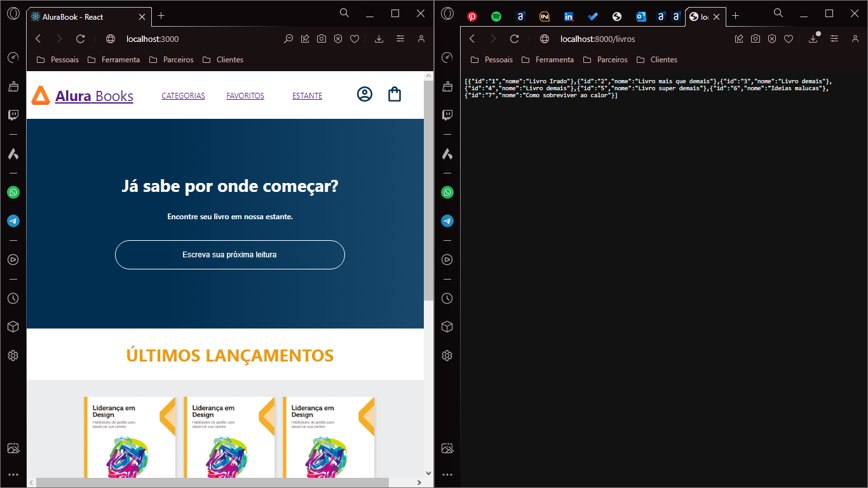
Task: Click search tabs magnifier in localhost:8000 window
Action: click(x=778, y=13)
